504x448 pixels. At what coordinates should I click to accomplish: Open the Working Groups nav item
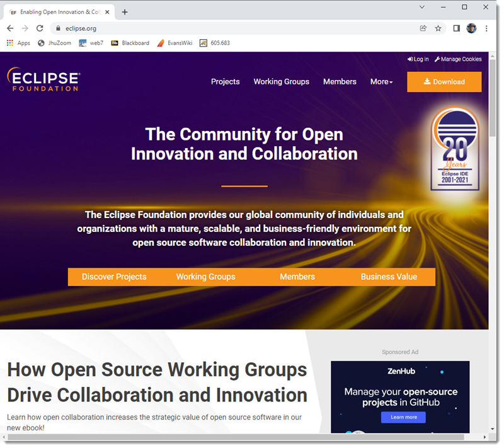(281, 82)
